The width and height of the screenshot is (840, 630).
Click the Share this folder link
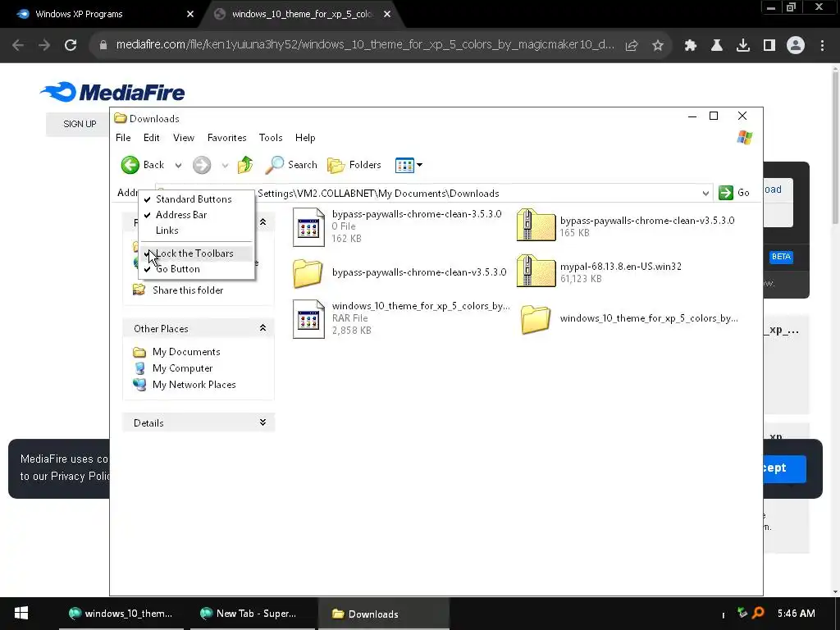[188, 290]
